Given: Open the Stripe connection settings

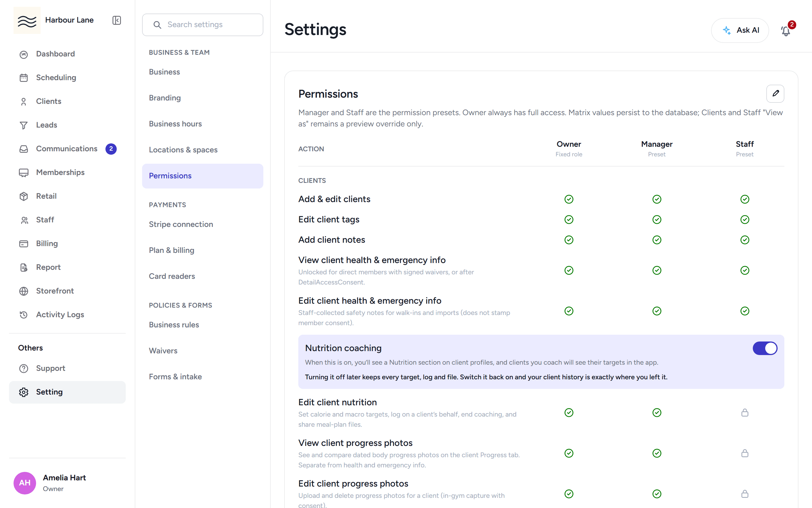Looking at the screenshot, I should click(x=202, y=224).
